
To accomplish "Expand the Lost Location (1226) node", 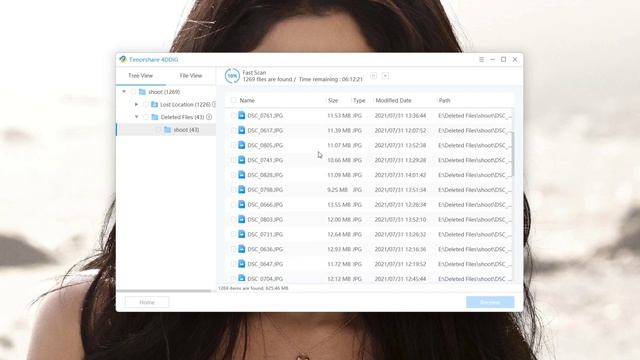I will [x=136, y=104].
